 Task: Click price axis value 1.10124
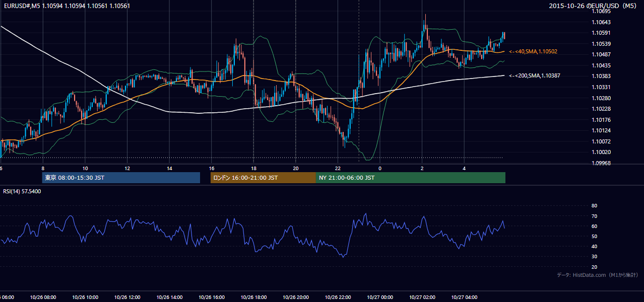point(601,130)
